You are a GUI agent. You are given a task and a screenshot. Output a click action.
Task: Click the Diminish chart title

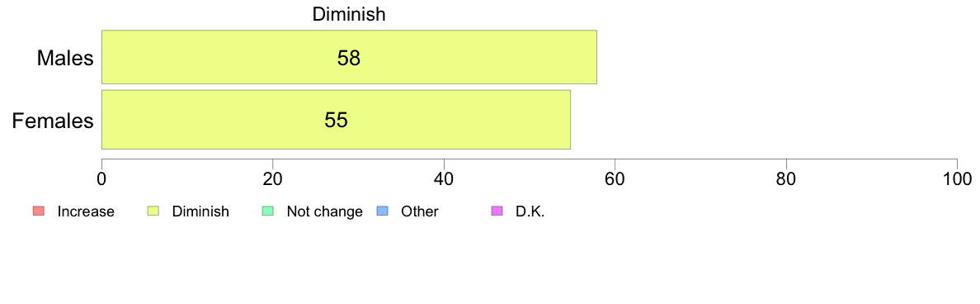(x=350, y=15)
